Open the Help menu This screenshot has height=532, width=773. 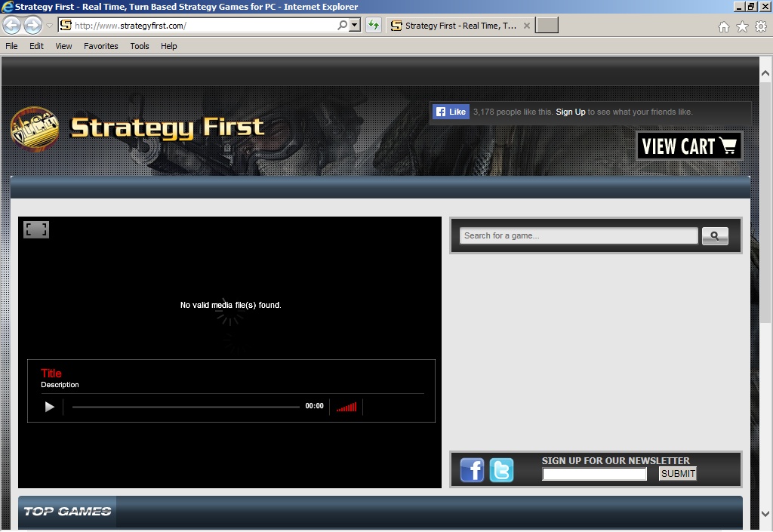coord(168,46)
